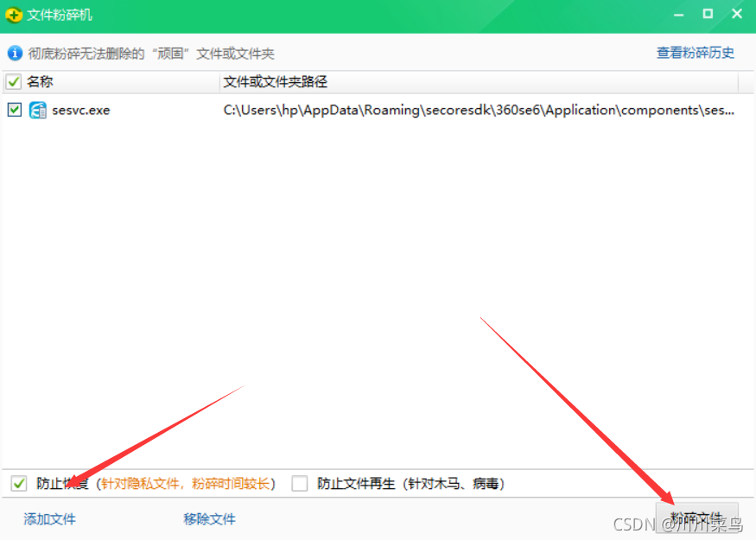Enable the 防止文件再生 checkbox
This screenshot has width=756, height=540.
coord(300,483)
